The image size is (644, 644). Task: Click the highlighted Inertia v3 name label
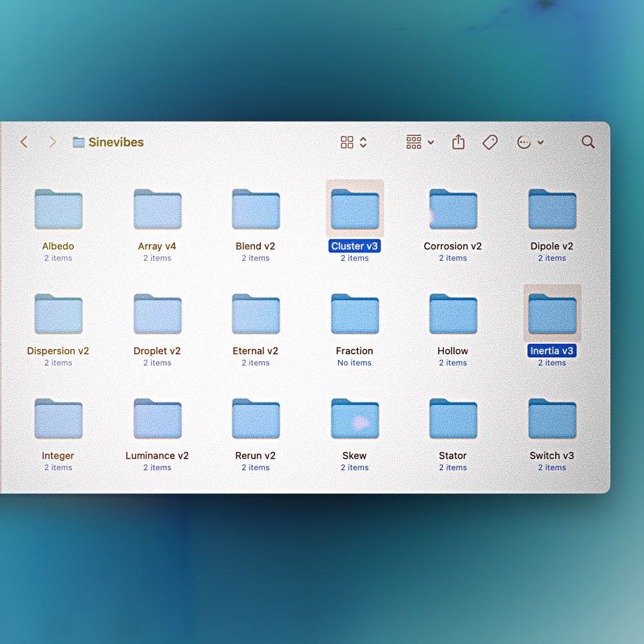click(552, 351)
